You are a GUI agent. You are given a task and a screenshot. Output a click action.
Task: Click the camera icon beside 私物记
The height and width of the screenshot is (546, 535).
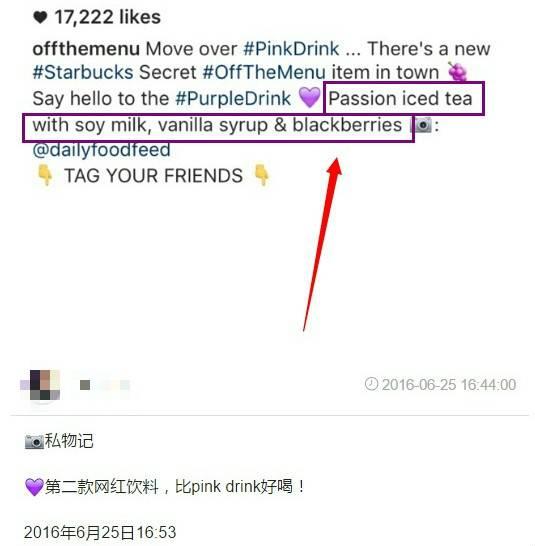click(34, 441)
